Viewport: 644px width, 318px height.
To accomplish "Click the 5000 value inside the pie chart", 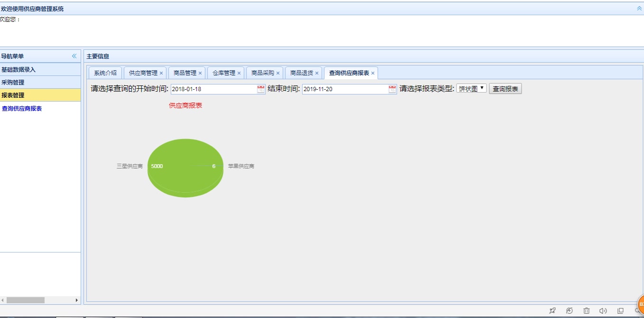I will coord(156,166).
